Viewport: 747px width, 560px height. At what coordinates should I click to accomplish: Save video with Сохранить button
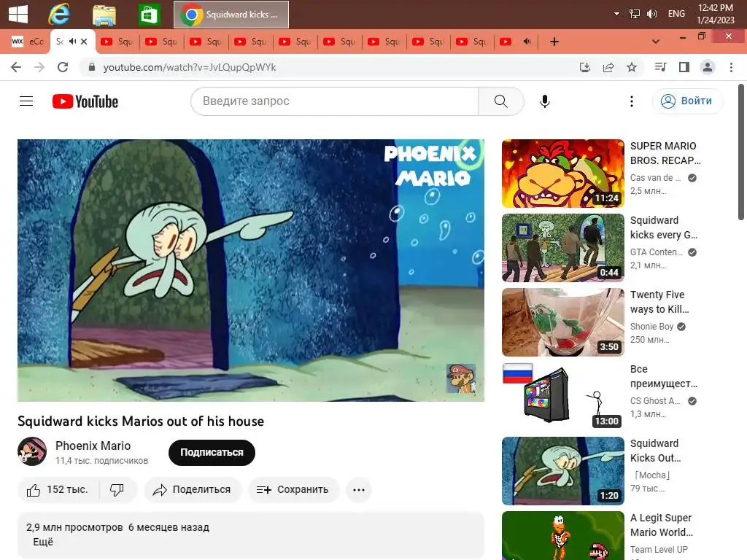[x=293, y=489]
